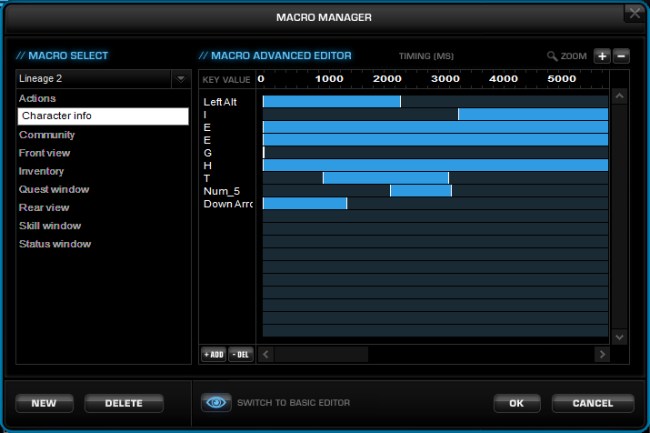Select the Quest window macro
This screenshot has height=433, width=650.
coord(54,189)
